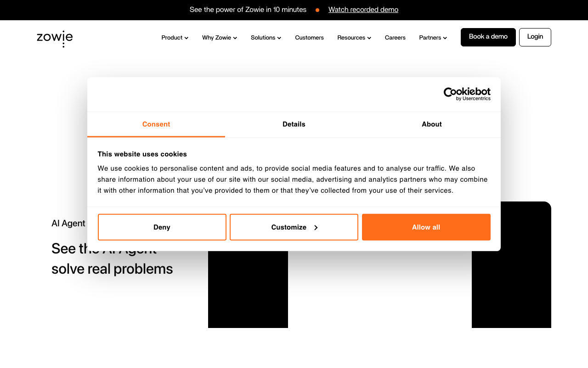Open the Customers page
588x368 pixels.
point(309,38)
